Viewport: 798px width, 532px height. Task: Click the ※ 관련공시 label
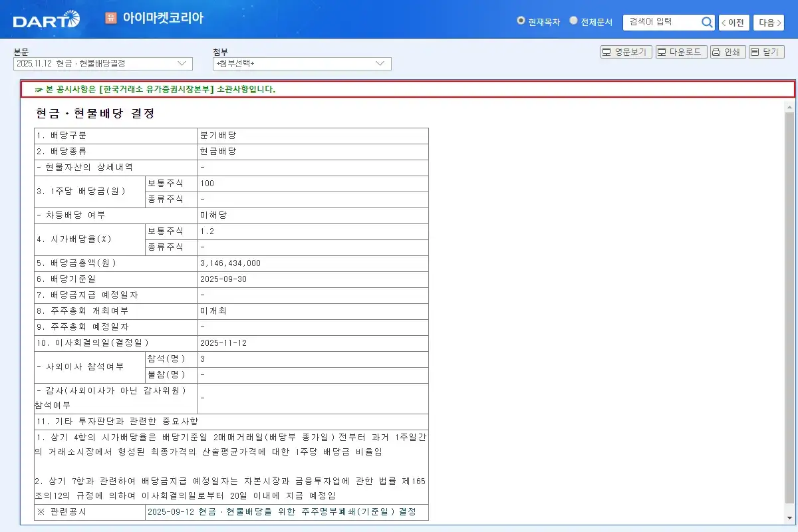(62, 512)
